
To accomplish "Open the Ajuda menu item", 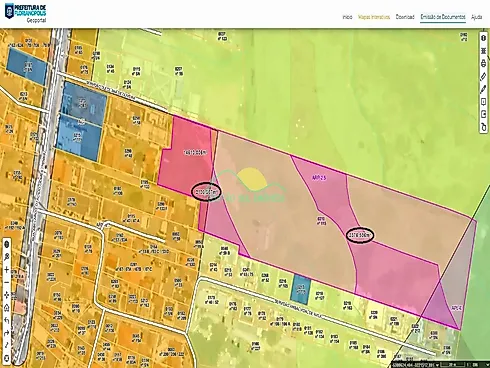I will [476, 17].
